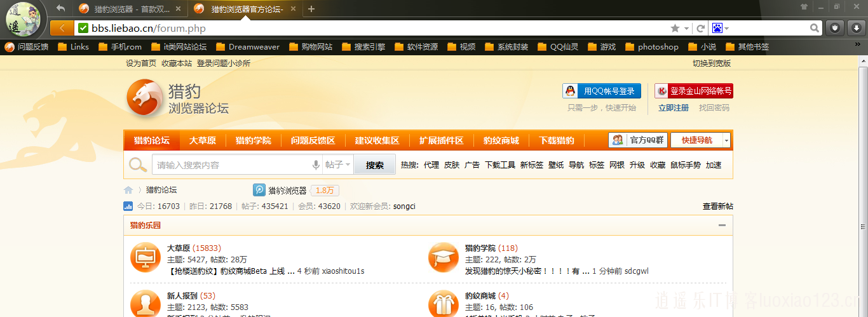Open the 软件资源 bookmark folder
This screenshot has height=317, width=868.
(416, 46)
